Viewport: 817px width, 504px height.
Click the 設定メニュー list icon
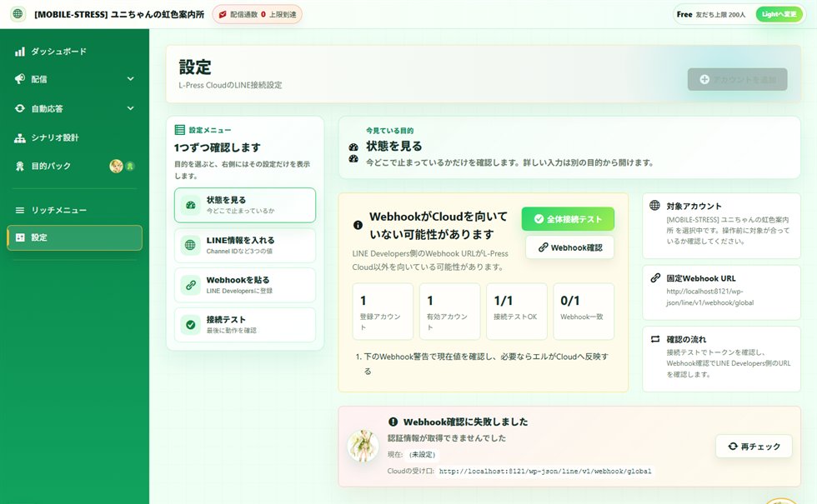[x=180, y=130]
